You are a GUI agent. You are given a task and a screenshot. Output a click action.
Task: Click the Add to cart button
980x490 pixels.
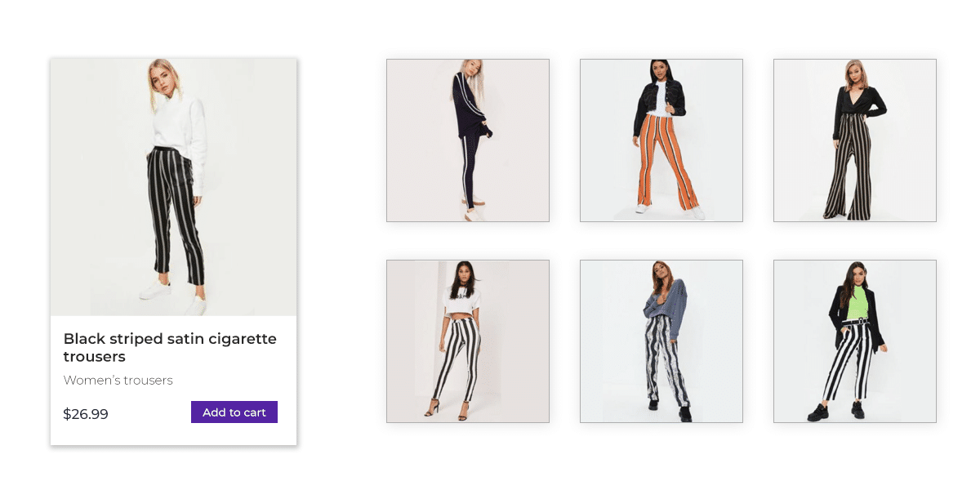(x=234, y=412)
